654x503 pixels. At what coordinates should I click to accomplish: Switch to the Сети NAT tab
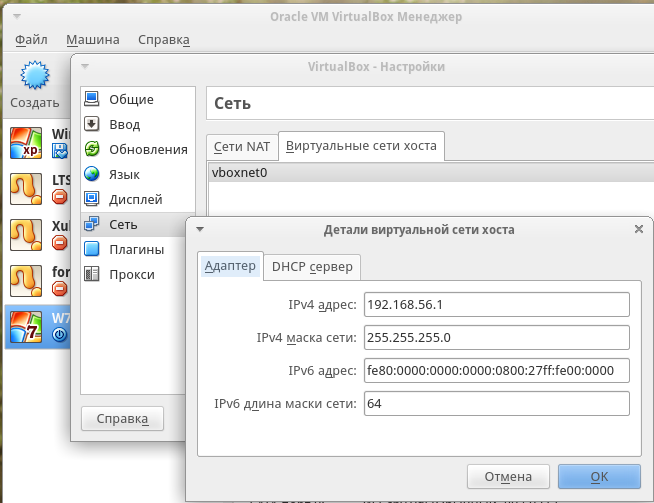[242, 147]
